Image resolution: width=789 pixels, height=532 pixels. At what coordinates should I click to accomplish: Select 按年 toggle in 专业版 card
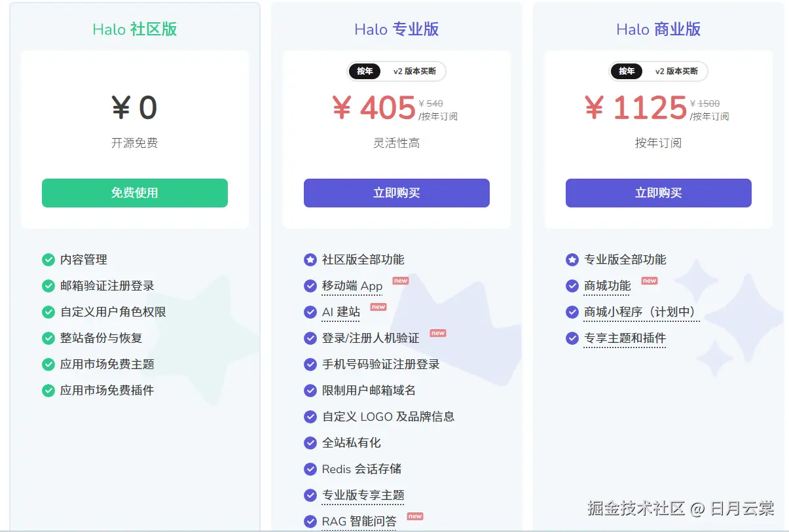tap(365, 71)
